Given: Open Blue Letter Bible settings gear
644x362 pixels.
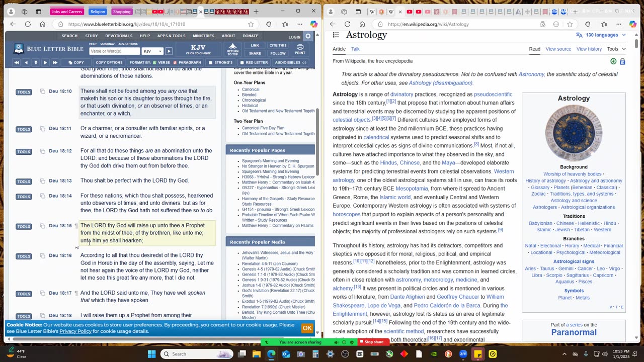Looking at the screenshot, I should 308,36.
